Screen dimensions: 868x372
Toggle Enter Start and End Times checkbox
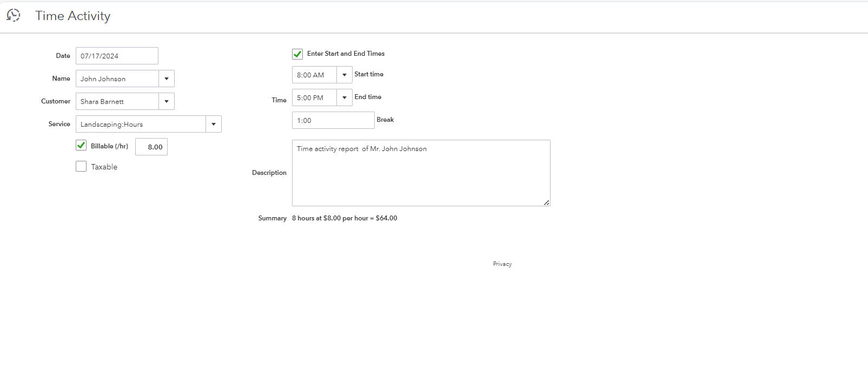[297, 54]
